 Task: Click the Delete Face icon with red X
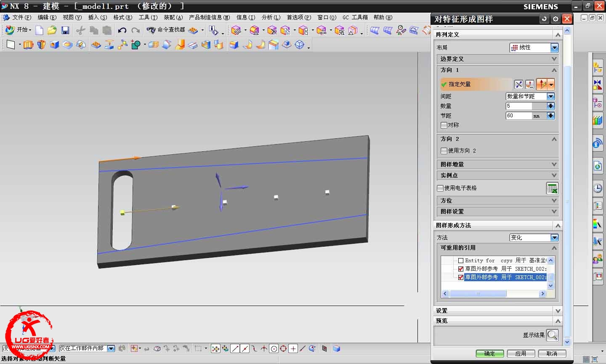tap(272, 30)
